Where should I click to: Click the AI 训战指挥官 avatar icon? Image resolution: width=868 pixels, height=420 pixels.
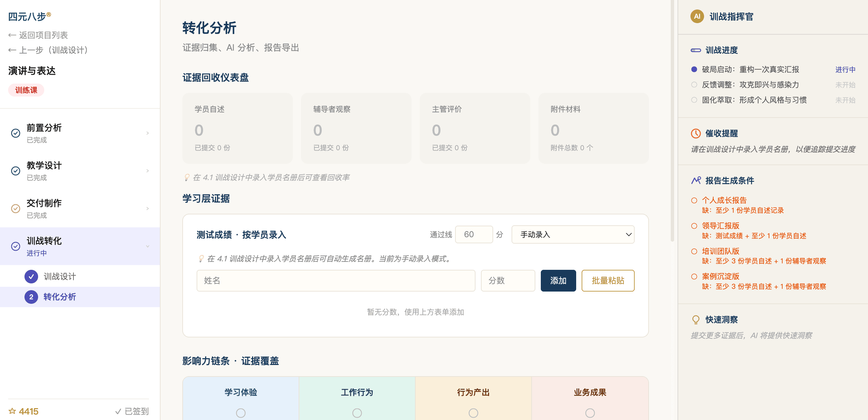696,16
